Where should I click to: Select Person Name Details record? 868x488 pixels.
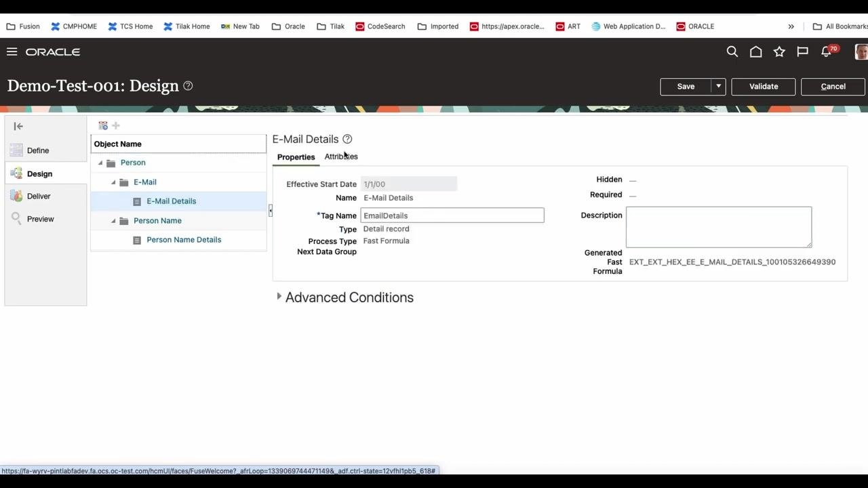point(184,240)
